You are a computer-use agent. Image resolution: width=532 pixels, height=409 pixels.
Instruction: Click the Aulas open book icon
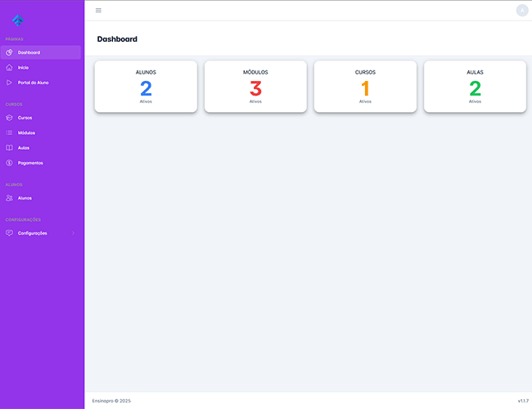point(9,148)
